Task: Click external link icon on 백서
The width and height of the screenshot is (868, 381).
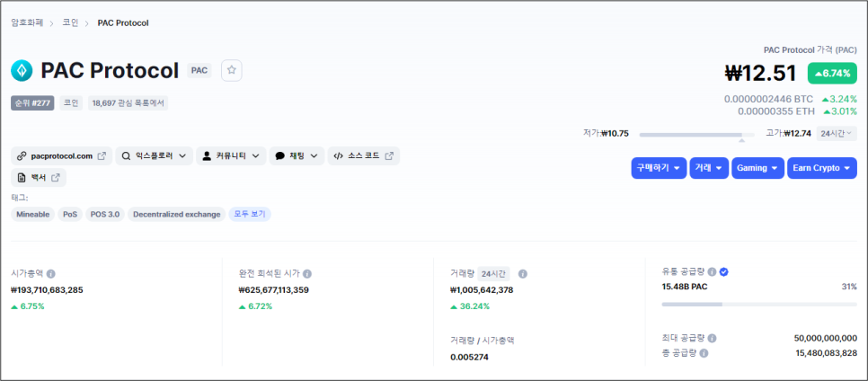Action: (56, 178)
